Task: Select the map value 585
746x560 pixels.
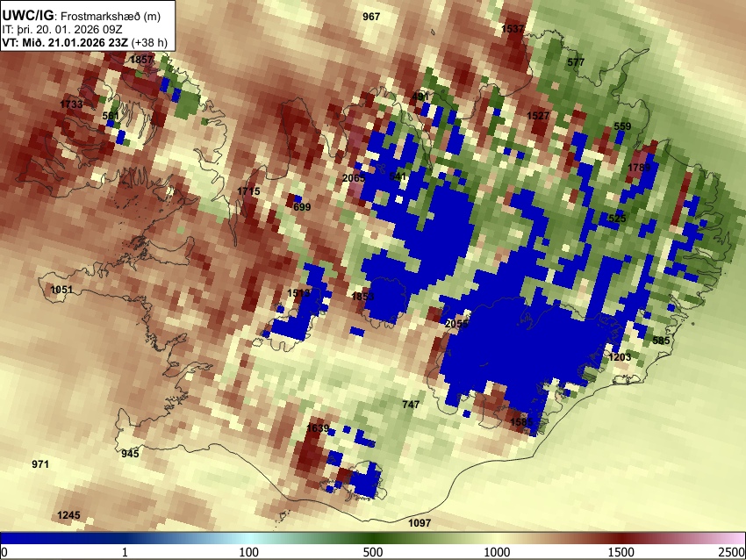Action: tap(661, 341)
